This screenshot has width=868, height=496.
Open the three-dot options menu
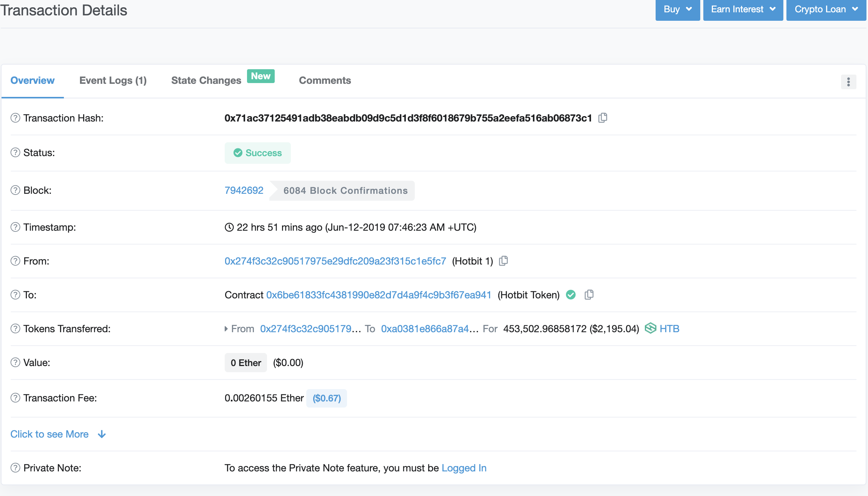tap(848, 82)
